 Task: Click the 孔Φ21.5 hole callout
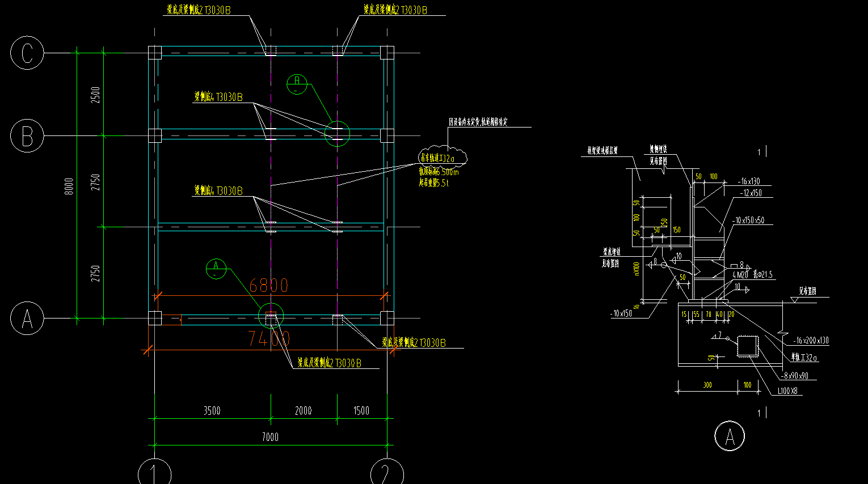pos(763,275)
